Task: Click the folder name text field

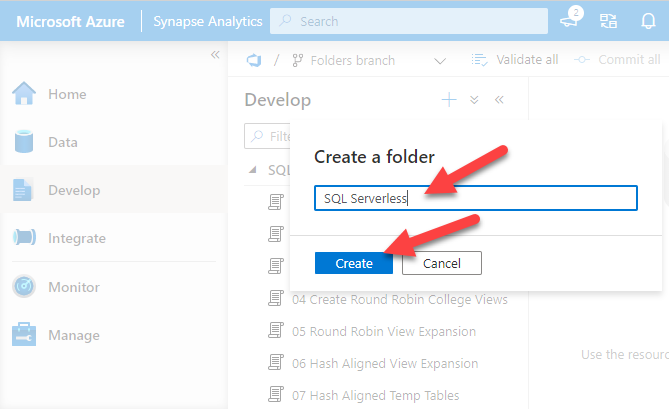Action: pyautogui.click(x=475, y=198)
